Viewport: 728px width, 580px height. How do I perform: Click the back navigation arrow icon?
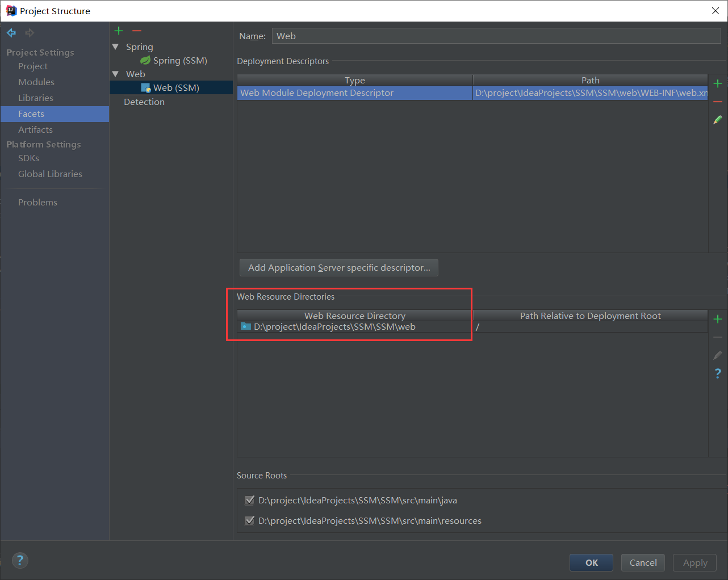[x=11, y=33]
